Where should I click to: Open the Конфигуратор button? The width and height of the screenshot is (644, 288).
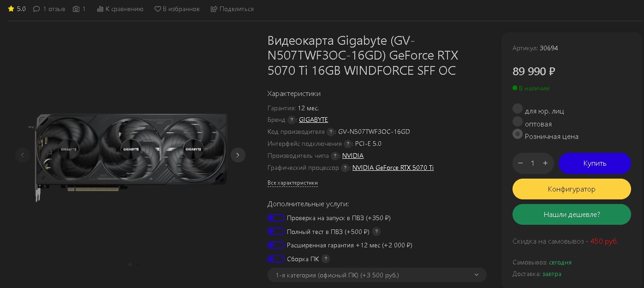pos(572,189)
